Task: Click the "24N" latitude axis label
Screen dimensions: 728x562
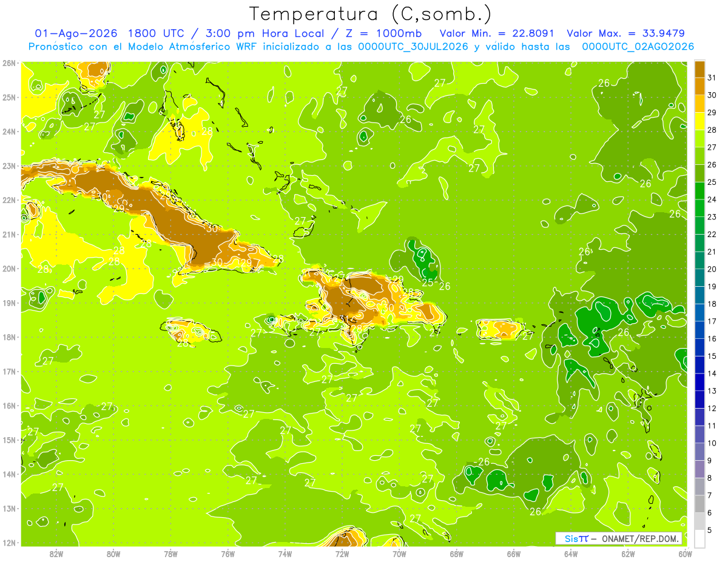Action: tap(9, 131)
